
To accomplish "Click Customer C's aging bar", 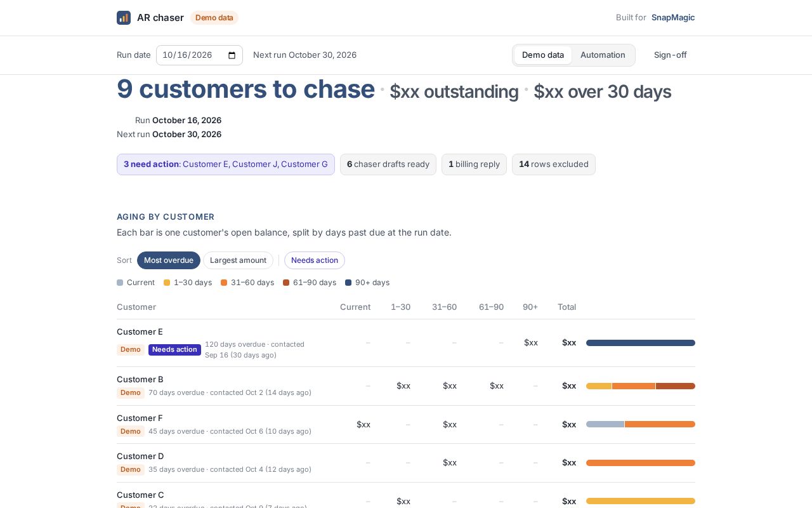I will point(641,501).
